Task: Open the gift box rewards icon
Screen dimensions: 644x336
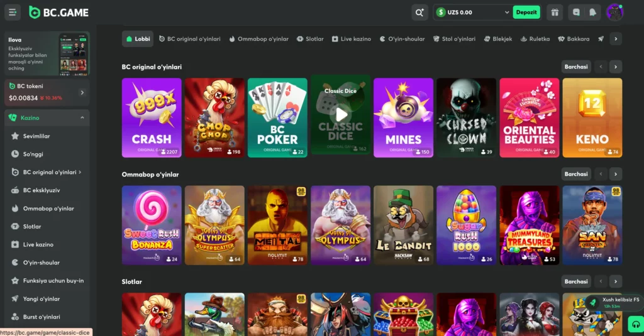Action: coord(555,13)
